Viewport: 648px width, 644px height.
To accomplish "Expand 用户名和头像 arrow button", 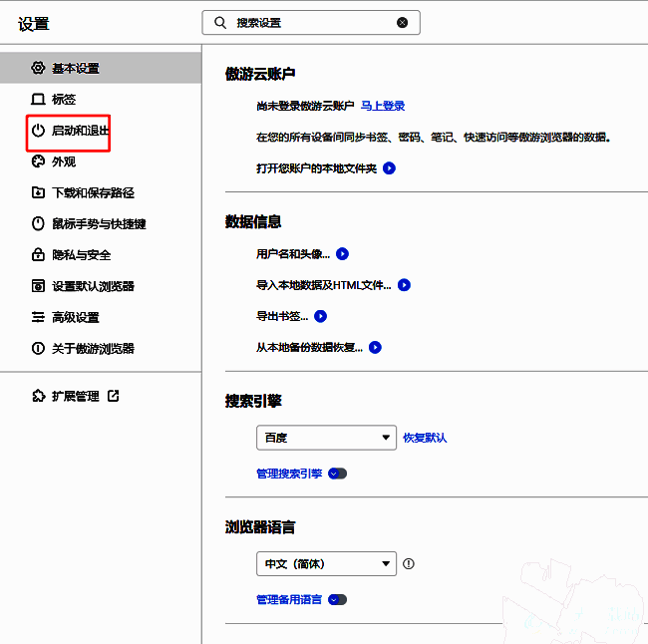I will click(342, 254).
